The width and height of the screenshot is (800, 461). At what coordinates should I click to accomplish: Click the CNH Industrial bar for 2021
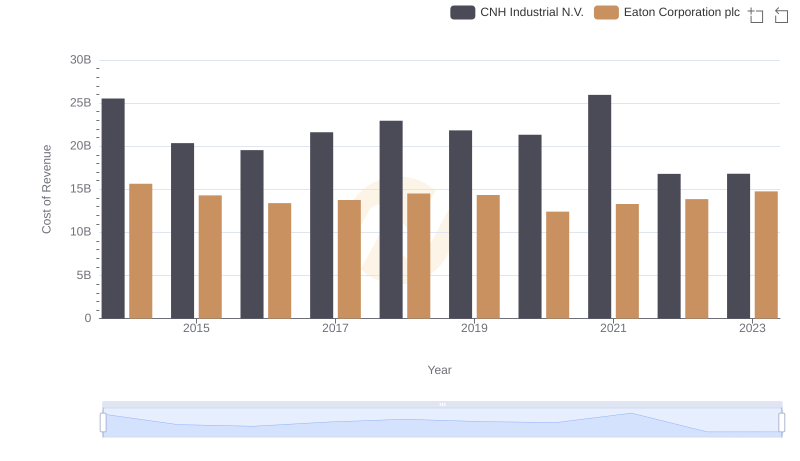coord(599,207)
